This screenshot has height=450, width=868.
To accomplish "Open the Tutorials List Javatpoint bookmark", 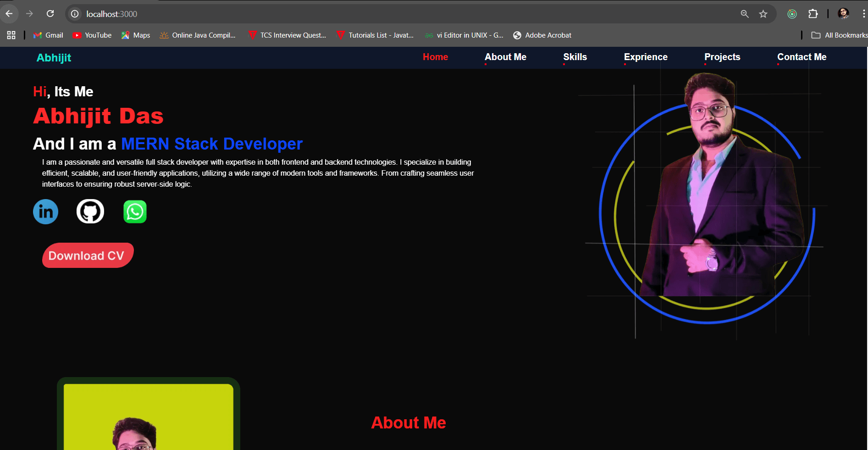I will 375,35.
